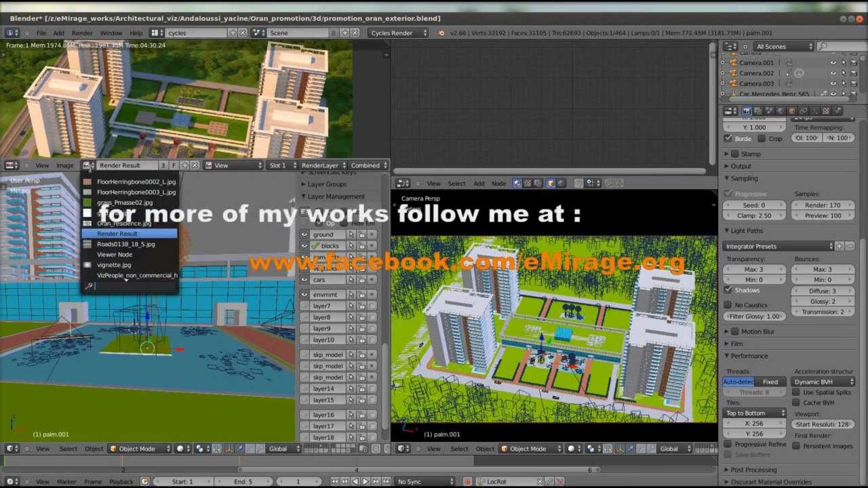Open the All Scenes outliner display dropdown

[784, 46]
